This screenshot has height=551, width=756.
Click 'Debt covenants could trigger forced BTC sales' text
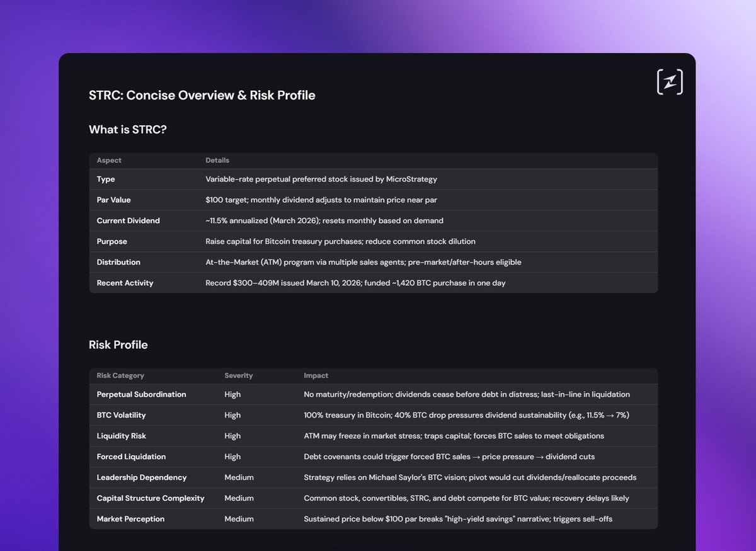[449, 457]
